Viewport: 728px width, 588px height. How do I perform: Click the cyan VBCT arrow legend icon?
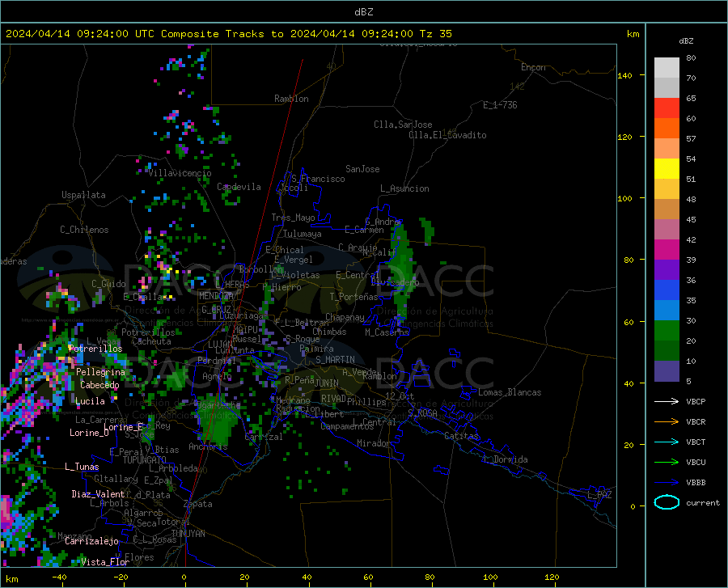[x=667, y=442]
